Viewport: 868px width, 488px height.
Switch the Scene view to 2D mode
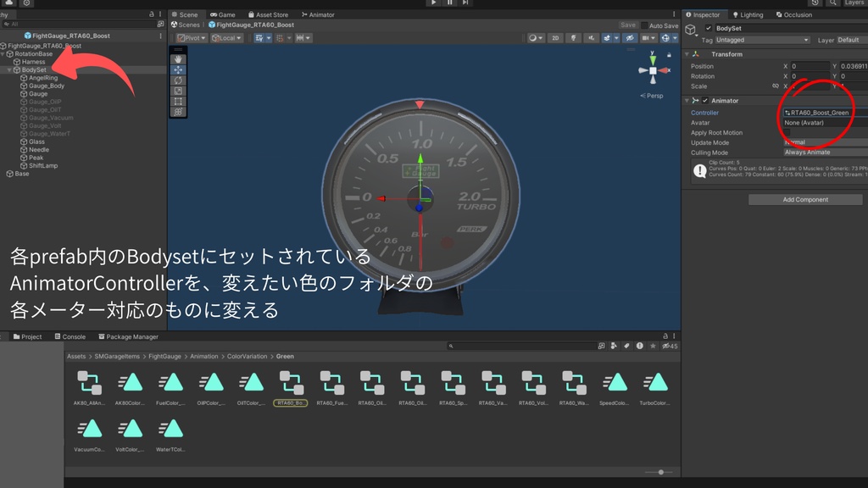tap(555, 37)
